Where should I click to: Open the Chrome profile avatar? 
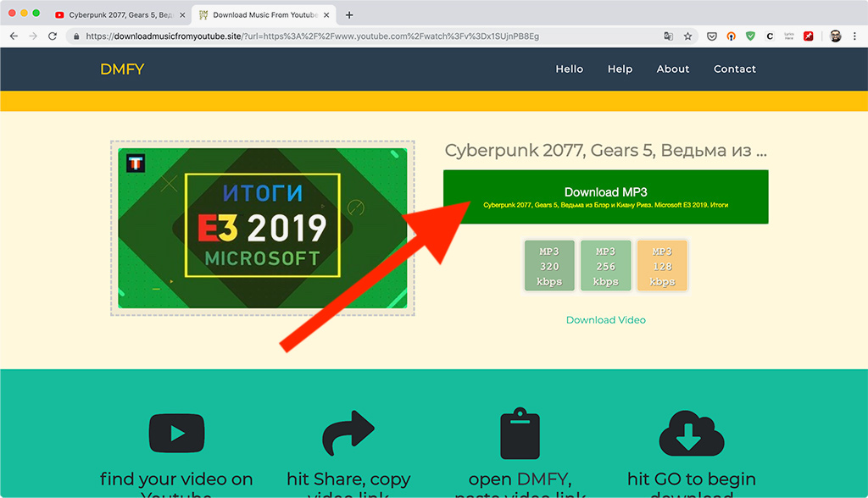[835, 36]
